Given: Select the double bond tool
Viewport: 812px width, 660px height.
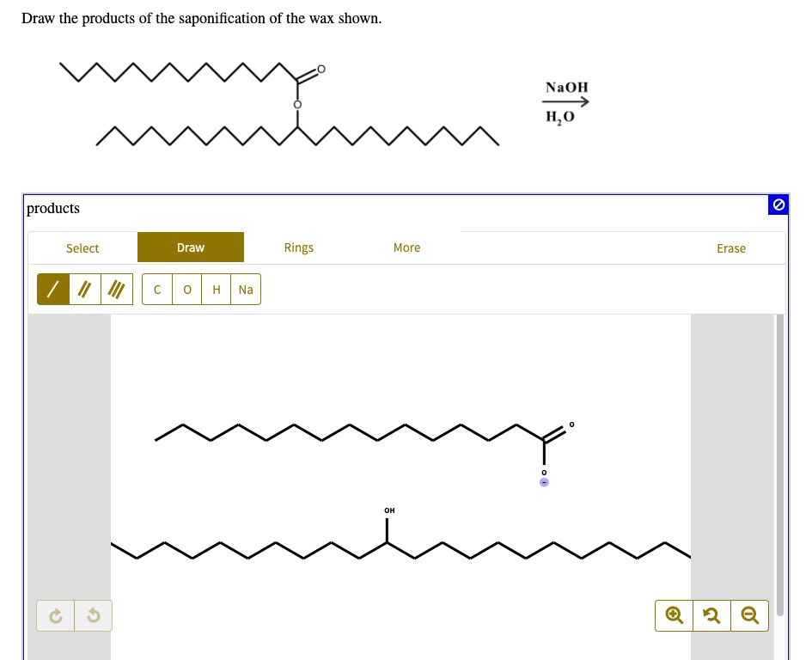Looking at the screenshot, I should click(x=83, y=289).
